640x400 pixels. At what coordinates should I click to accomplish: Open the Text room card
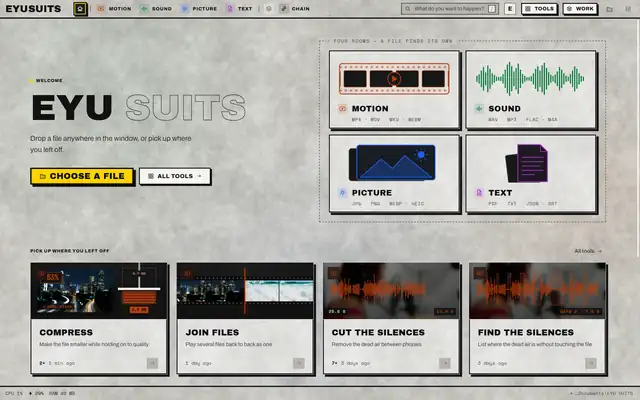click(x=531, y=173)
